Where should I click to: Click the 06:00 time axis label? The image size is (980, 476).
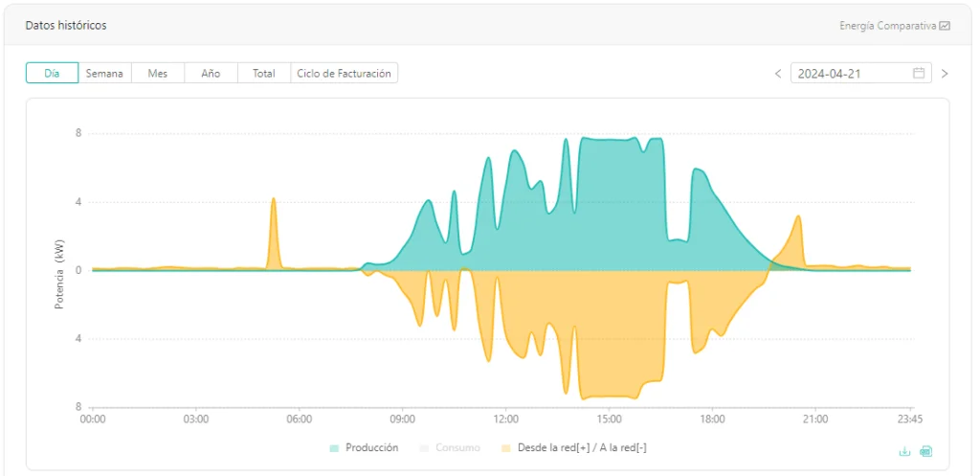300,419
